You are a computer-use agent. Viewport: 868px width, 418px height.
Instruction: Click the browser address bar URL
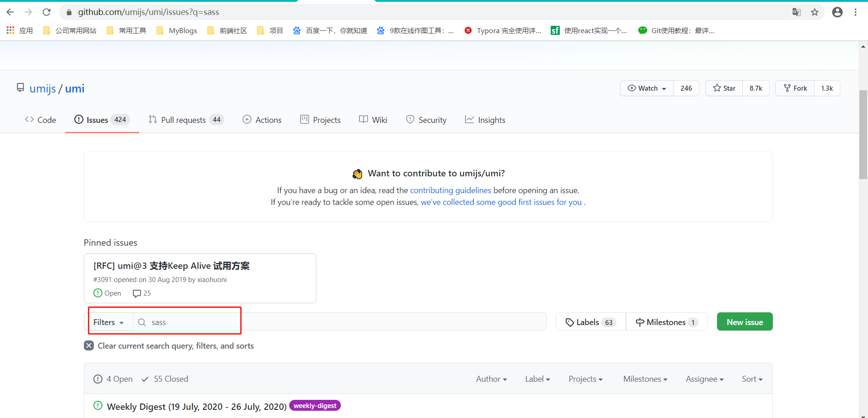149,12
